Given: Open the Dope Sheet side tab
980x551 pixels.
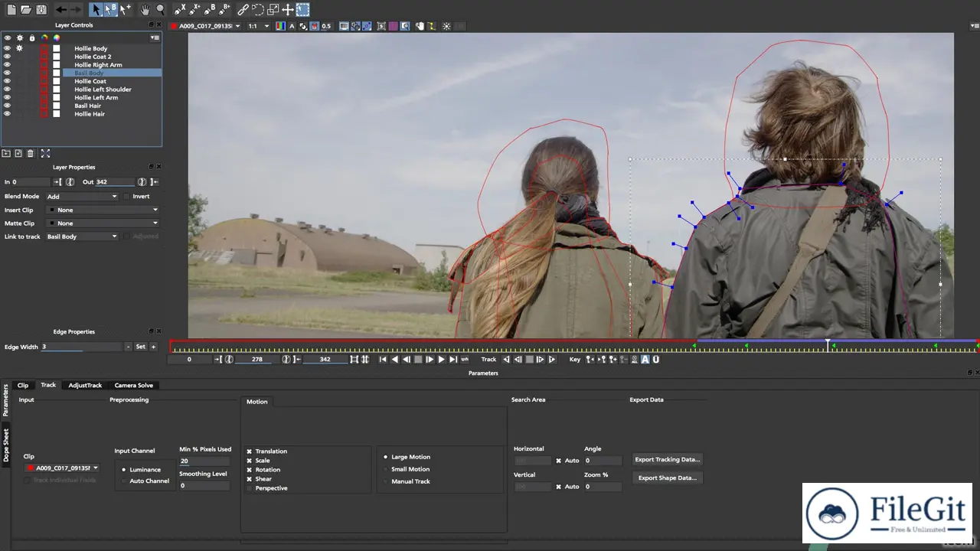Looking at the screenshot, I should [x=6, y=445].
